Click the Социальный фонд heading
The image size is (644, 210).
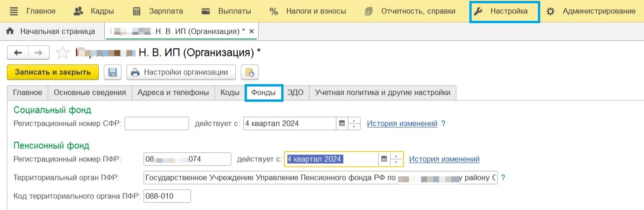(x=52, y=110)
